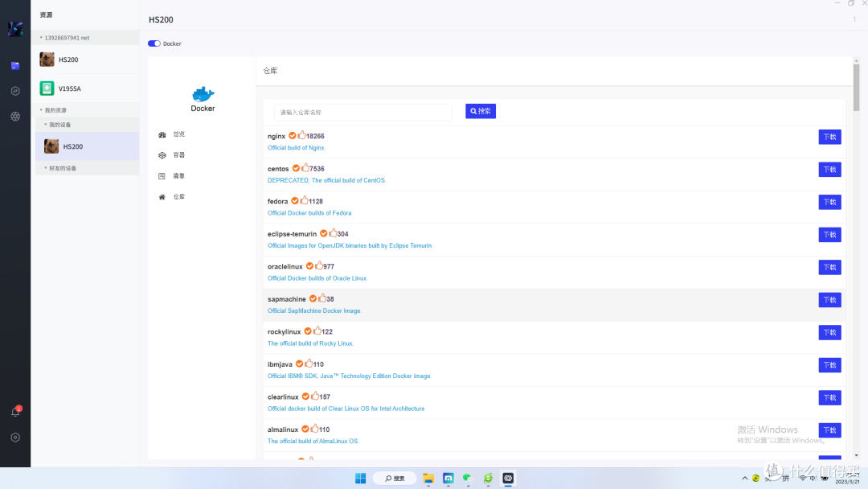Select HS200 device under 13928697941.net
Viewport: 868px width, 489px height.
pos(87,60)
